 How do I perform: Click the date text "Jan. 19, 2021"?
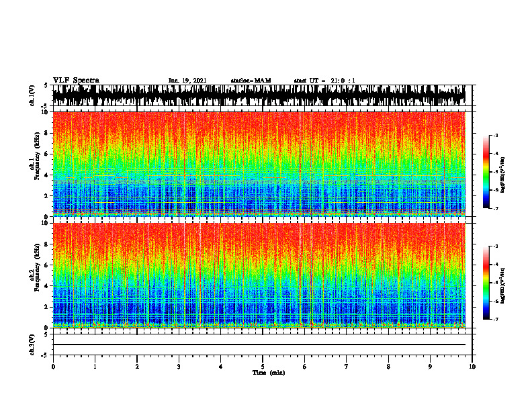[x=187, y=81]
